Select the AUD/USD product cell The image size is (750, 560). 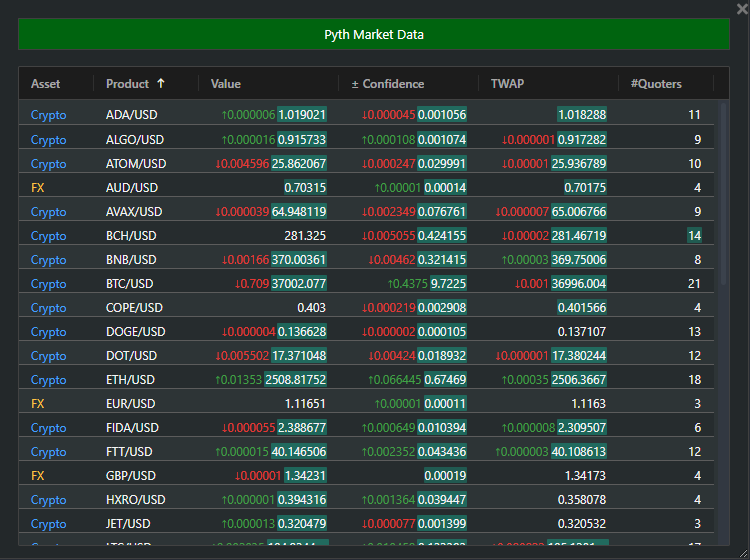(132, 187)
